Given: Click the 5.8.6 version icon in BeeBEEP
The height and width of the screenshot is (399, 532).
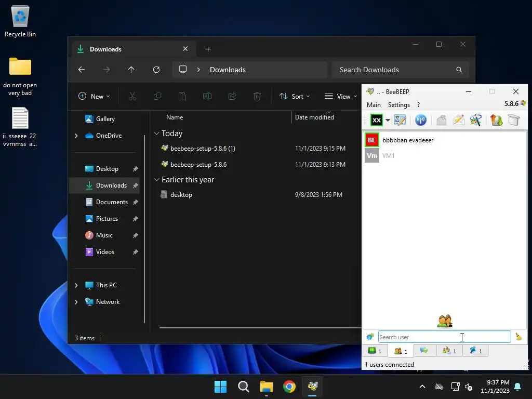Looking at the screenshot, I should [523, 103].
